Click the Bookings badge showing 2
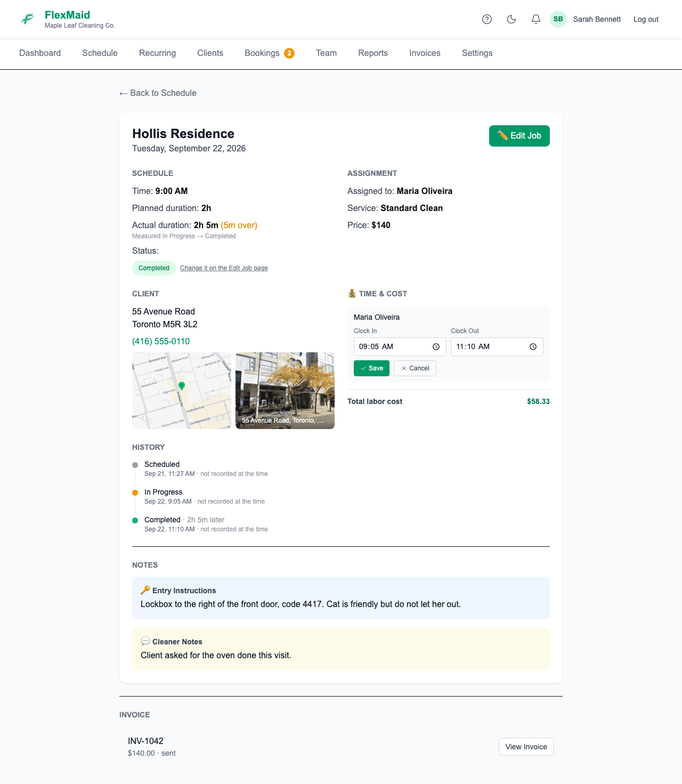Viewport: 682px width, 784px height. click(x=289, y=53)
